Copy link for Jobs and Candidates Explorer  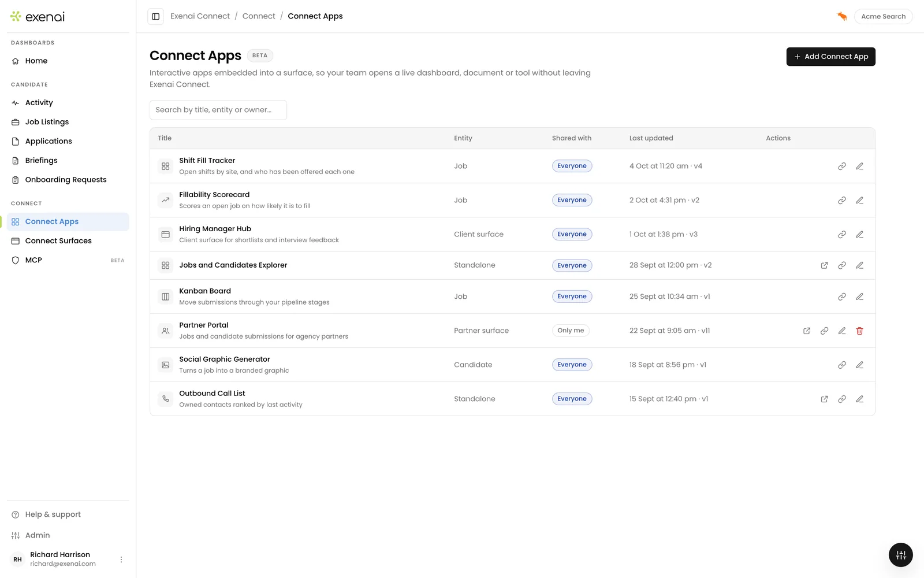pos(842,265)
